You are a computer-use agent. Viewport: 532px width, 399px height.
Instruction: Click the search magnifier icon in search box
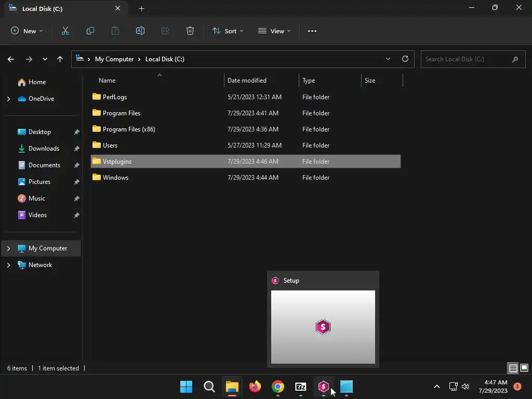(515, 59)
